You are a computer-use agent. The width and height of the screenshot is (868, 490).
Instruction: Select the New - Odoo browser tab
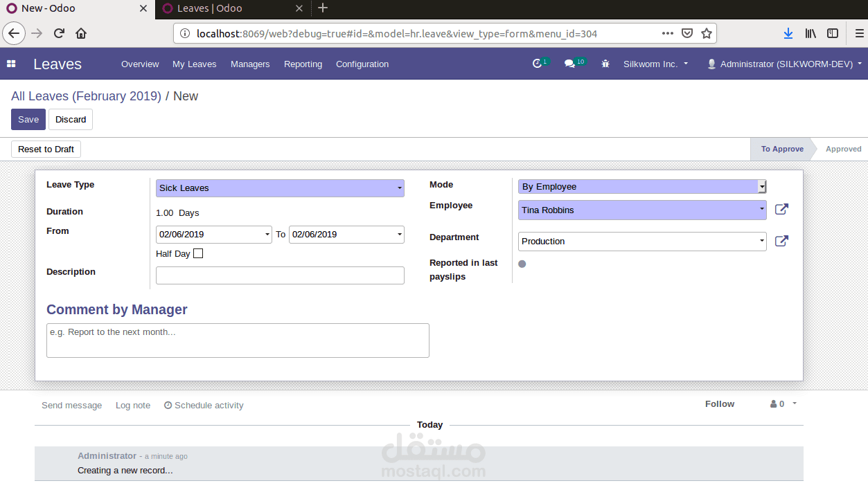[x=78, y=9]
